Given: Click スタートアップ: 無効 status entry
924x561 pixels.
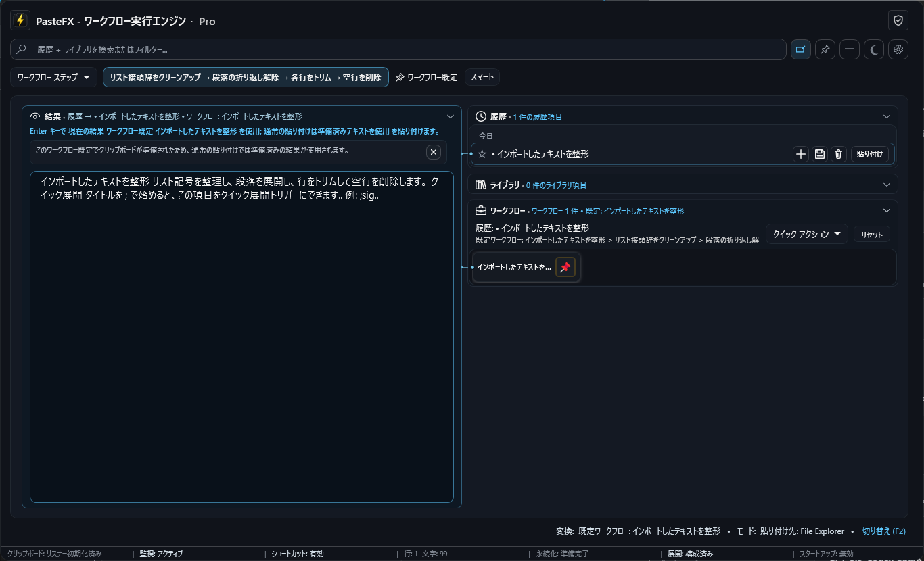Looking at the screenshot, I should click(x=827, y=554).
